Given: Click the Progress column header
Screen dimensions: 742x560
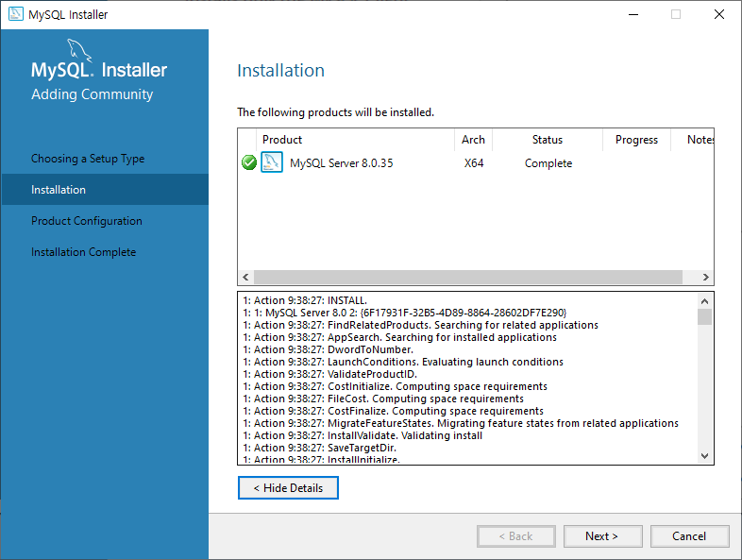Looking at the screenshot, I should pos(636,140).
